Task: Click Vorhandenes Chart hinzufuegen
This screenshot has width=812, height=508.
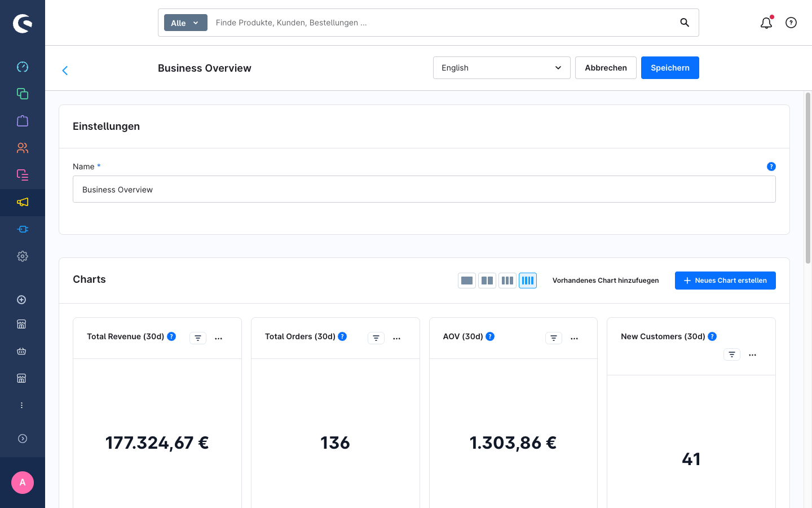Action: [606, 281]
